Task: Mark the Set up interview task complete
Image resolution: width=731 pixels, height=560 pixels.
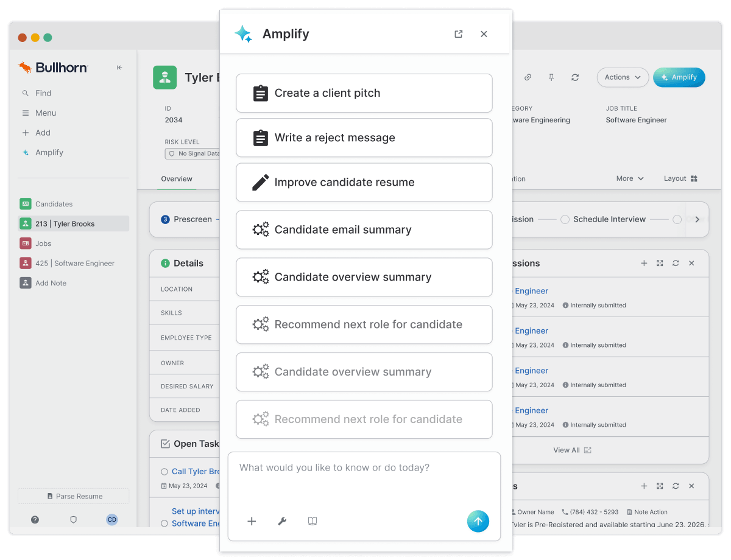Action: [164, 523]
